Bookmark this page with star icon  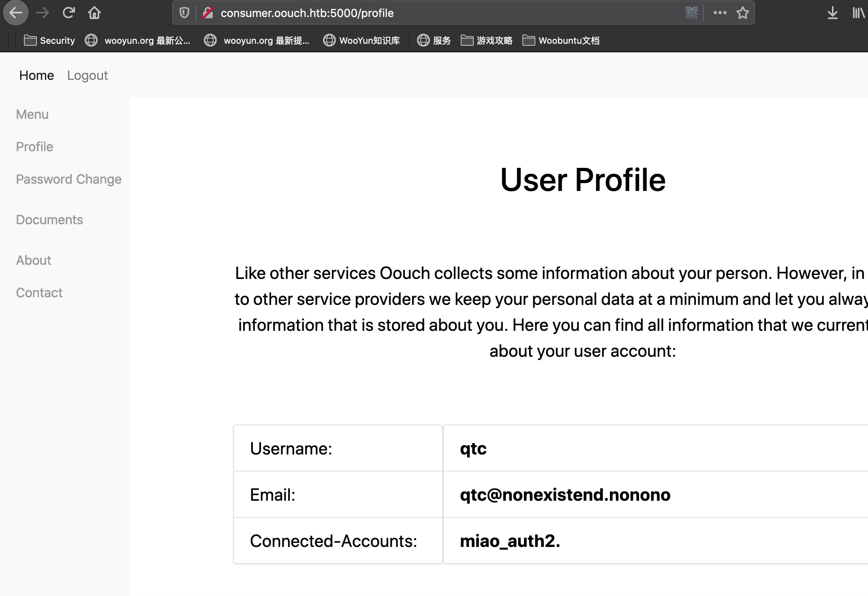tap(742, 13)
